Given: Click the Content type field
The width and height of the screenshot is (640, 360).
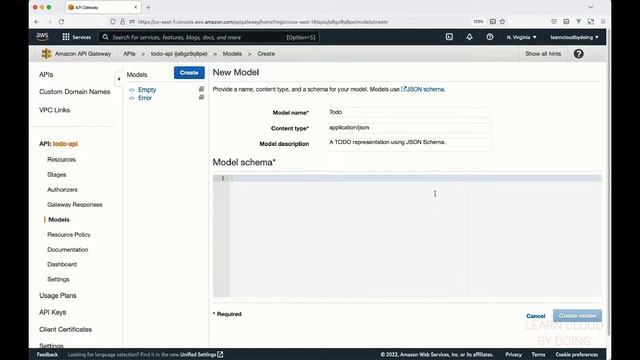Looking at the screenshot, I should coord(409,128).
